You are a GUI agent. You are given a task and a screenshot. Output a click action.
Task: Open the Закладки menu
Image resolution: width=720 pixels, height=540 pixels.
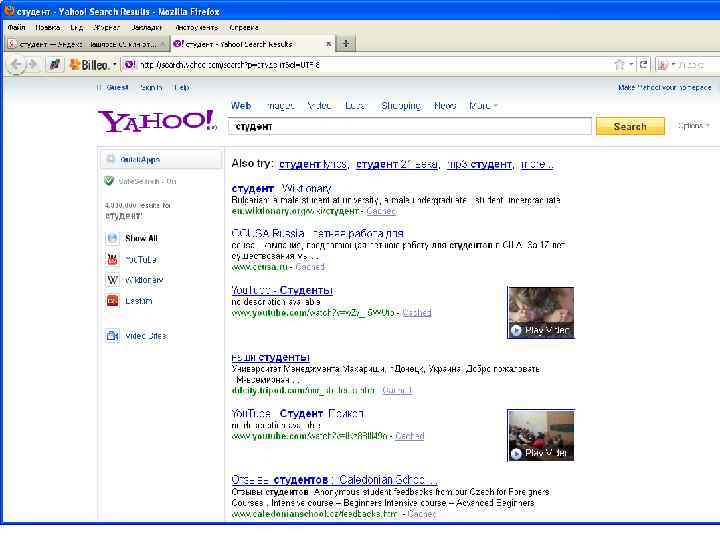click(x=146, y=28)
